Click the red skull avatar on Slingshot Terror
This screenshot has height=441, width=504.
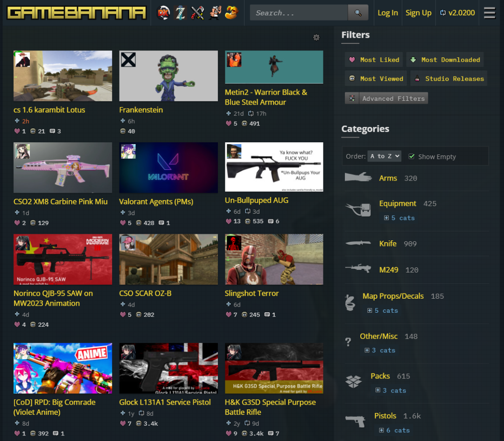point(234,243)
